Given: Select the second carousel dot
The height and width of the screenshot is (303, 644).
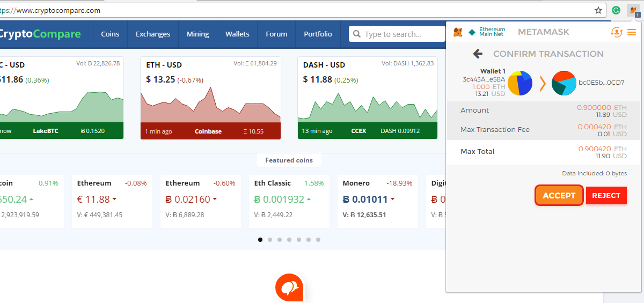Looking at the screenshot, I should [270, 240].
